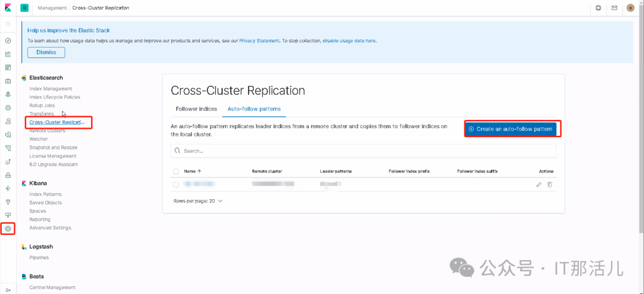
Task: Open the Logs icon in sidebar
Action: tap(8, 134)
